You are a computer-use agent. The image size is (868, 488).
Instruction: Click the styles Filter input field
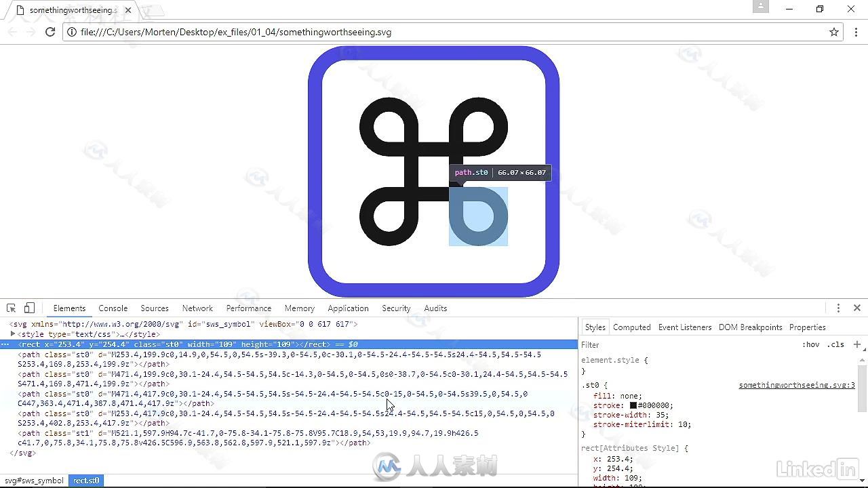pyautogui.click(x=688, y=344)
